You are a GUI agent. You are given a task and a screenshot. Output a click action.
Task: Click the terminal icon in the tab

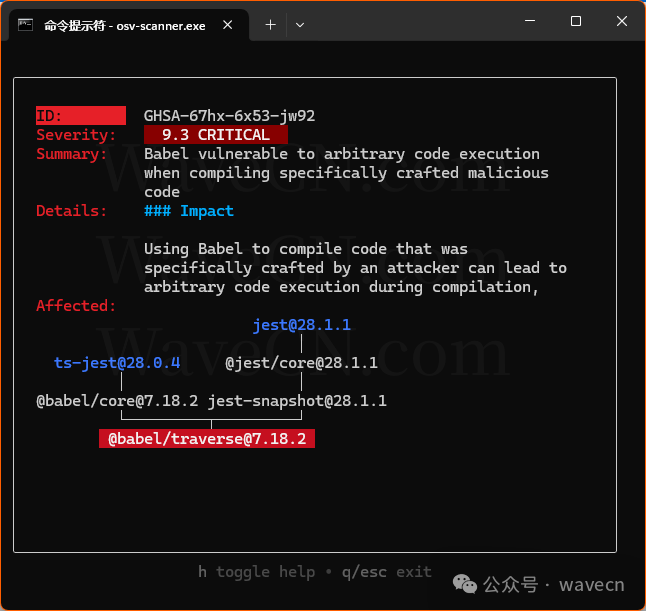pyautogui.click(x=26, y=25)
